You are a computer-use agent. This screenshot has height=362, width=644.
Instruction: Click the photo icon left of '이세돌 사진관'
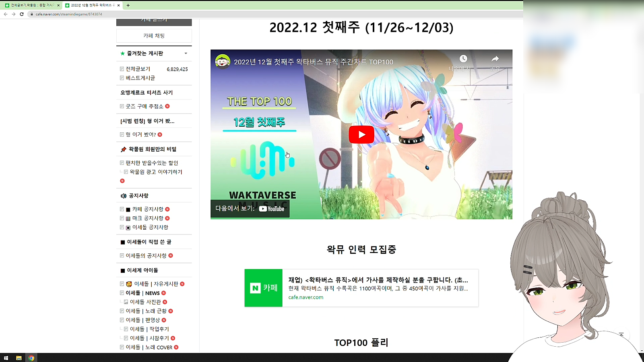point(126,302)
